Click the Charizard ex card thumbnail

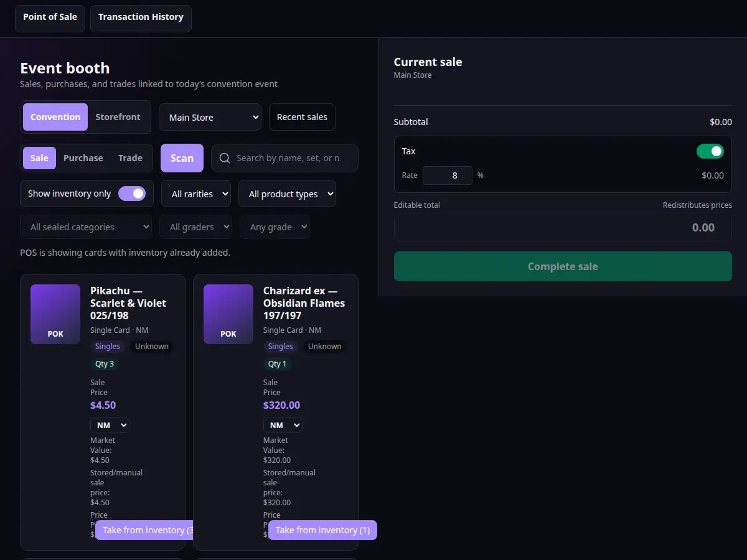pyautogui.click(x=228, y=314)
